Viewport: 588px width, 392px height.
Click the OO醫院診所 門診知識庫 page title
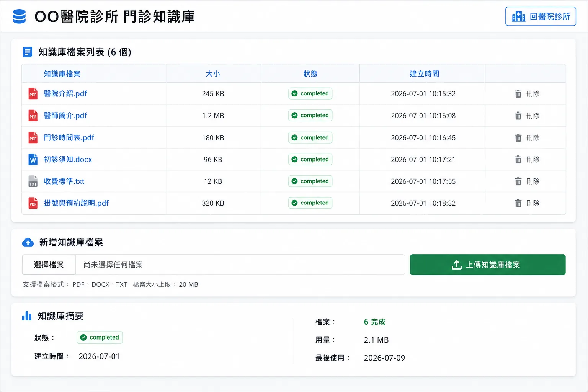115,17
